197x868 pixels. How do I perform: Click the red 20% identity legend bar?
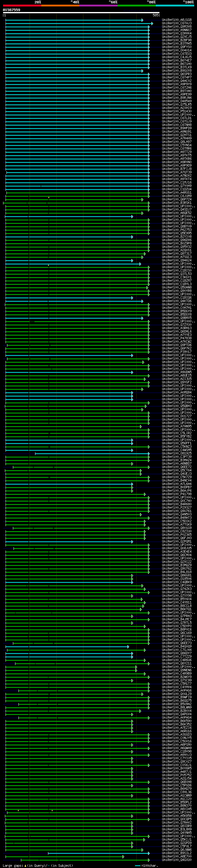(22, 6)
